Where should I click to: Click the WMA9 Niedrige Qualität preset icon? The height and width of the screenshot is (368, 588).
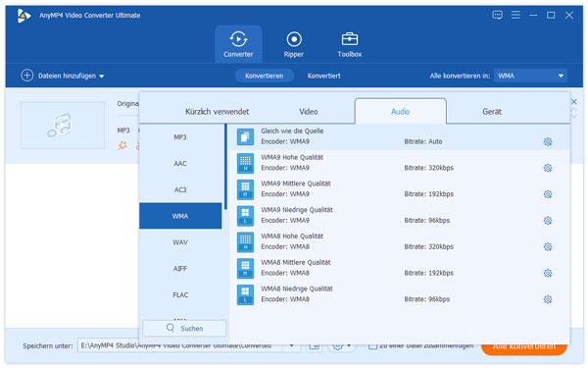[x=245, y=216]
